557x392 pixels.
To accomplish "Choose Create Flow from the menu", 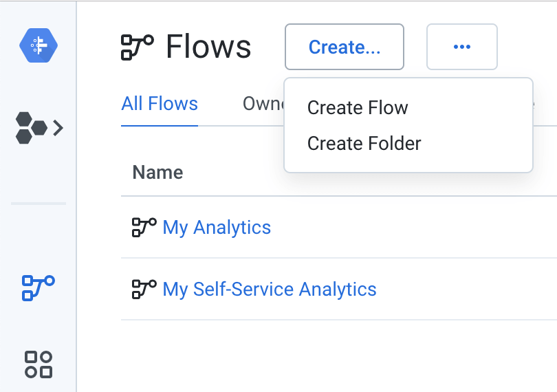I will (358, 108).
